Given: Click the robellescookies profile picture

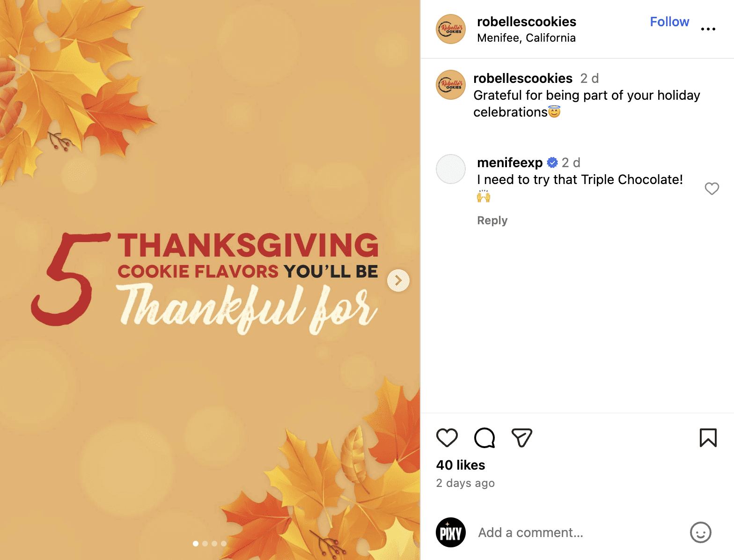Looking at the screenshot, I should tap(450, 29).
